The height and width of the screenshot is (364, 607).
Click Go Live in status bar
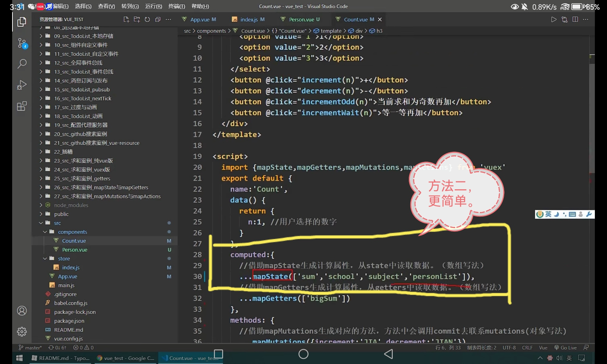coord(565,348)
